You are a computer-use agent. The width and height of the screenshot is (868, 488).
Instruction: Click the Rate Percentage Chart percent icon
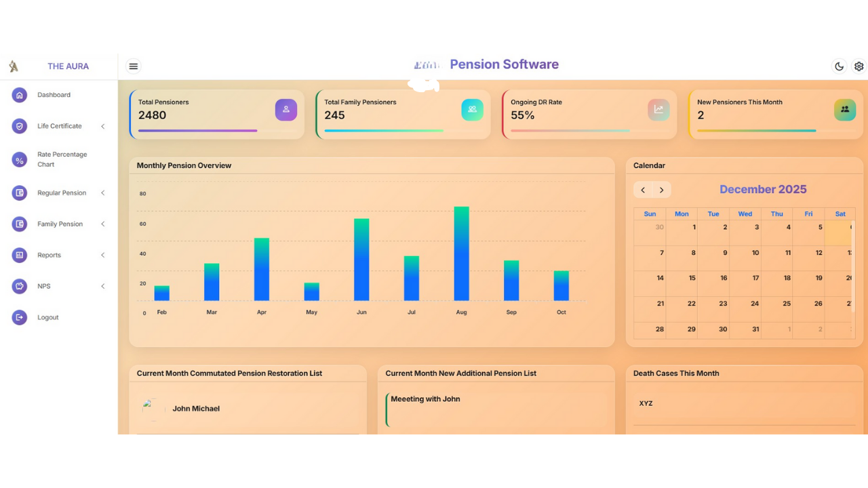[20, 160]
